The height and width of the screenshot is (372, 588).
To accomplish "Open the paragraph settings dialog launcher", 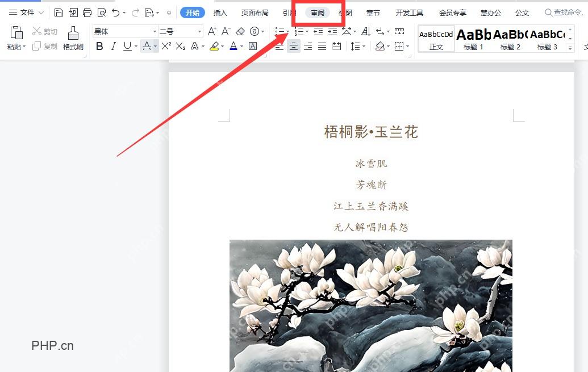I will pos(410,56).
